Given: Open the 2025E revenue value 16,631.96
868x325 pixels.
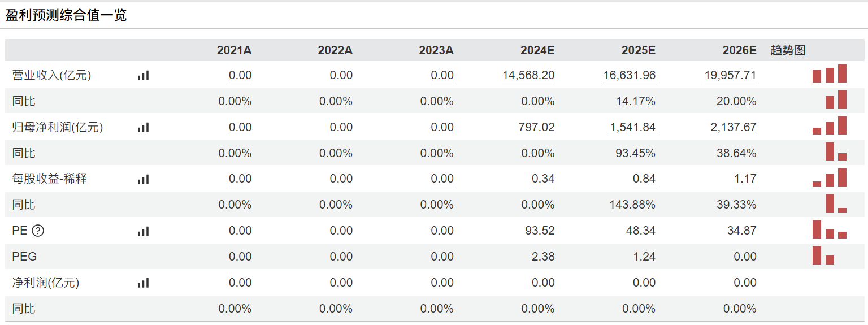Looking at the screenshot, I should [x=630, y=75].
